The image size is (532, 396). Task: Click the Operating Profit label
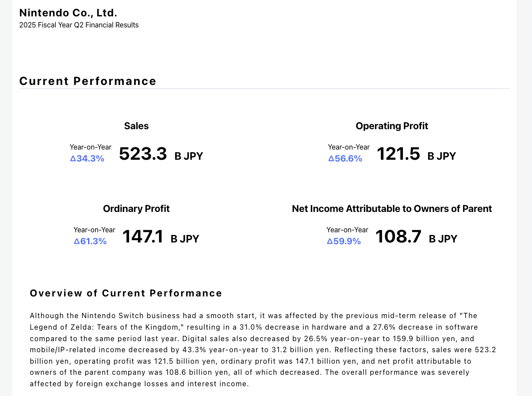click(392, 126)
